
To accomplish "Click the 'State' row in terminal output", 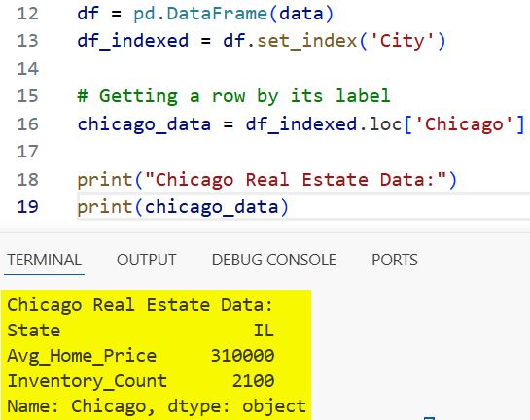I will coord(141,331).
